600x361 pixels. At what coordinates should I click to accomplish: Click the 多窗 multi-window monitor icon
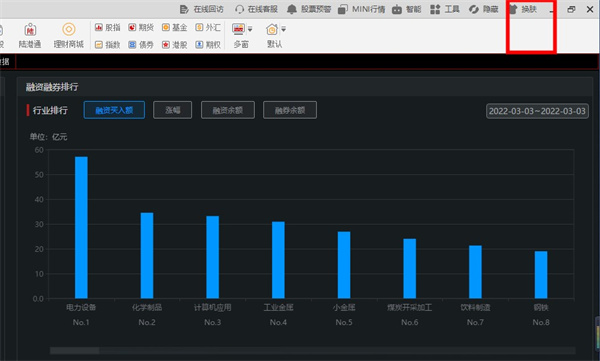[x=238, y=29]
